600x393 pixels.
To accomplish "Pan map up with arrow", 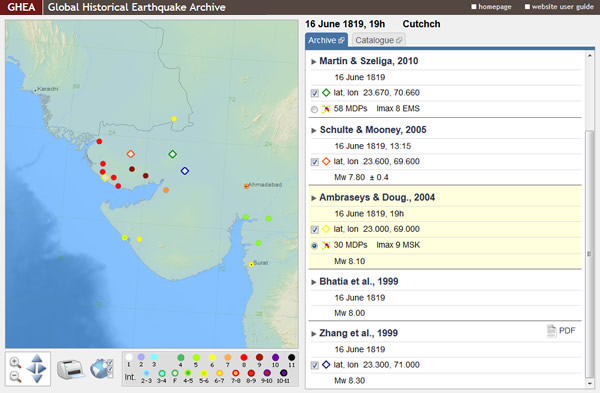I will click(37, 358).
